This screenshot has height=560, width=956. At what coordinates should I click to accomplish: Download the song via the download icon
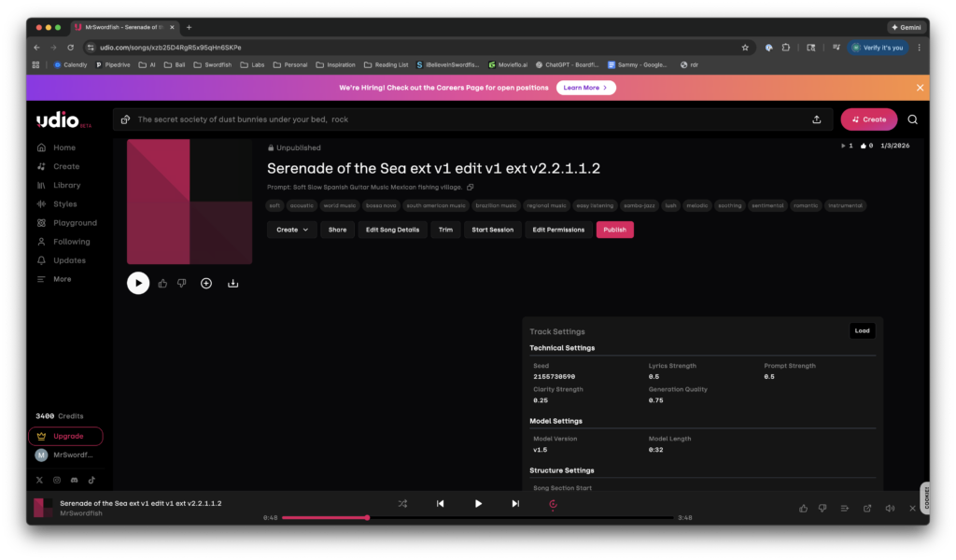coord(232,283)
